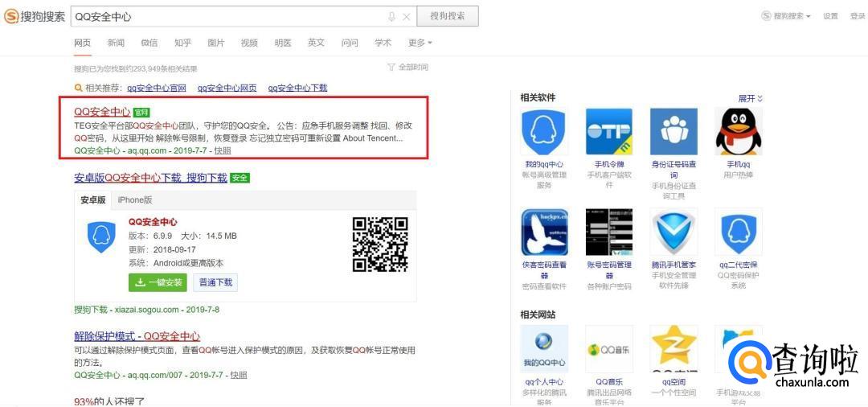The image size is (868, 407).
Task: Open the 我的qq中心 text link
Action: point(544,164)
